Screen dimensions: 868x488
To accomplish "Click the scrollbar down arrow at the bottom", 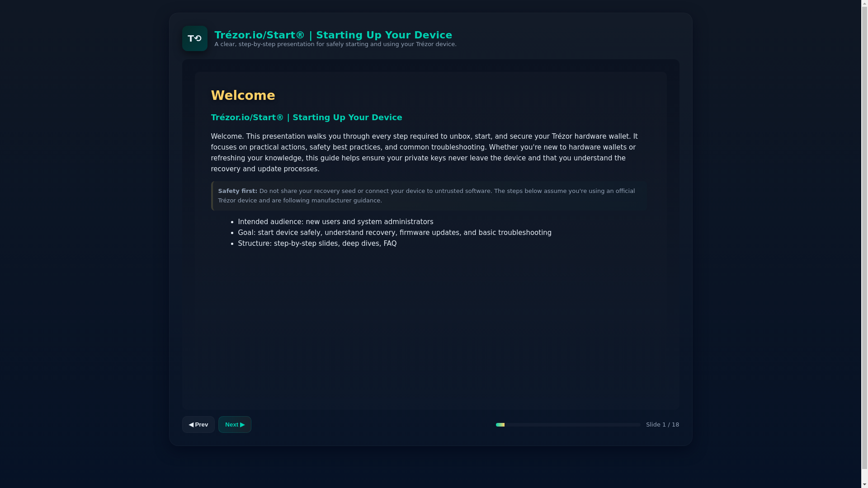I will [864, 484].
